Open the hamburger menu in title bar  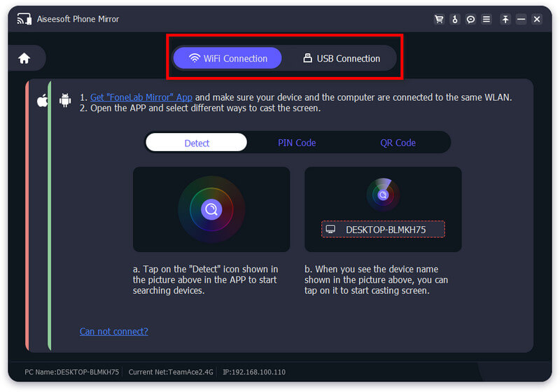(x=486, y=20)
